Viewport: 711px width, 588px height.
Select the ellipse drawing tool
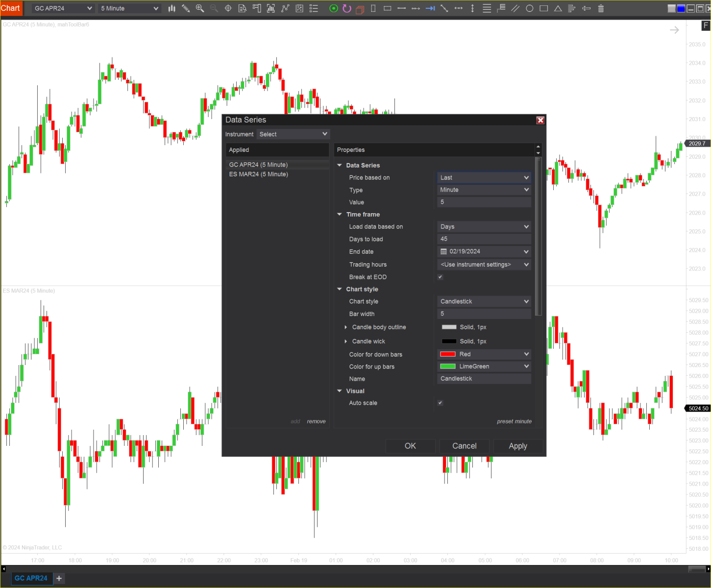point(530,8)
